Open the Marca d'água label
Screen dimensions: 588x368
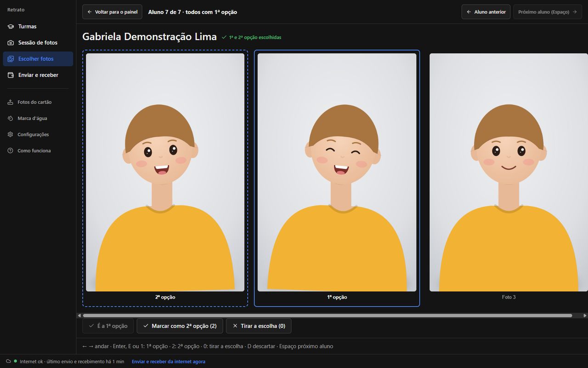(x=32, y=118)
